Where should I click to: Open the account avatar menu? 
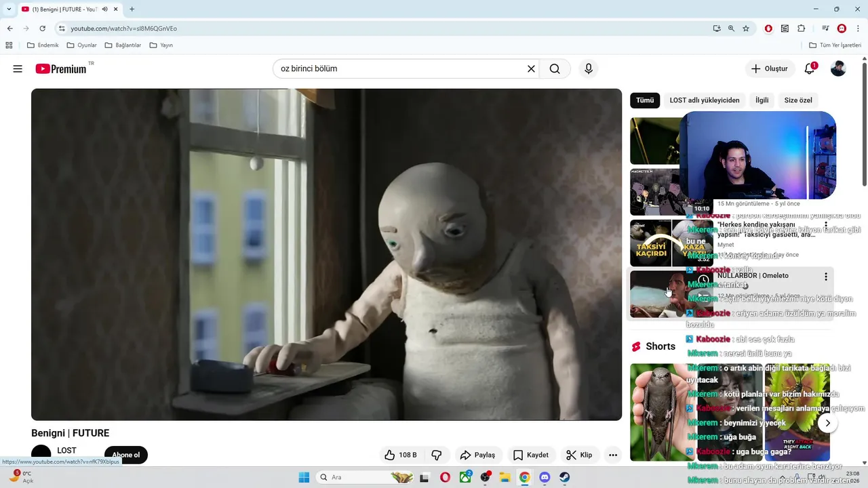click(x=838, y=68)
